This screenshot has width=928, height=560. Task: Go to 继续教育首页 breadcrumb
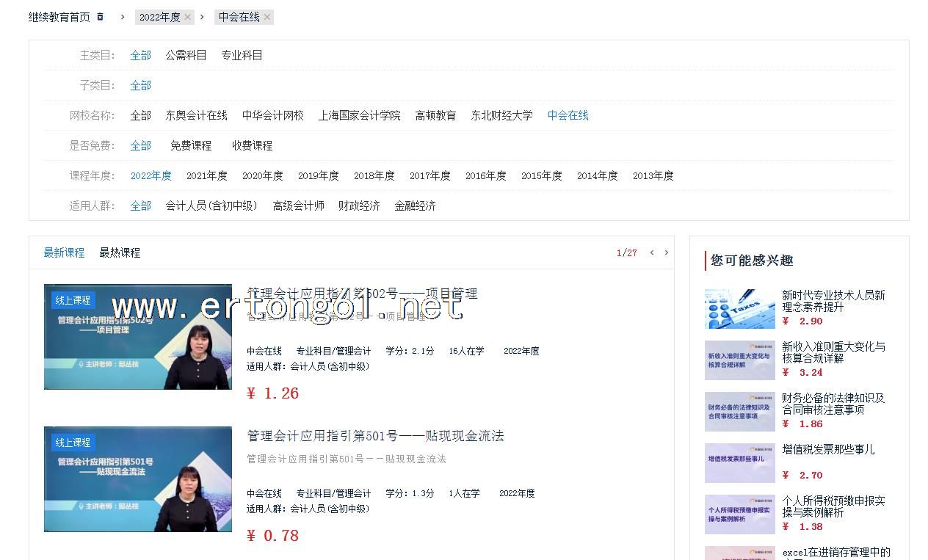59,17
